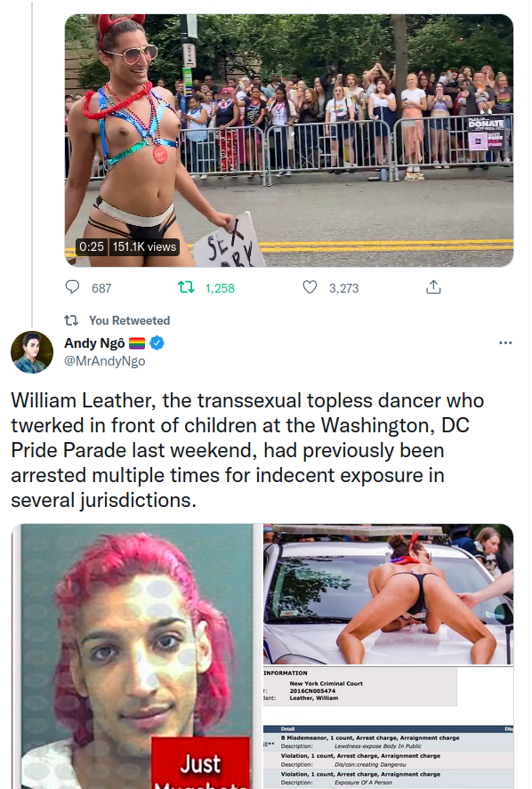Open the New York Criminal Court record image
Image resolution: width=532 pixels, height=789 pixels.
point(388,728)
